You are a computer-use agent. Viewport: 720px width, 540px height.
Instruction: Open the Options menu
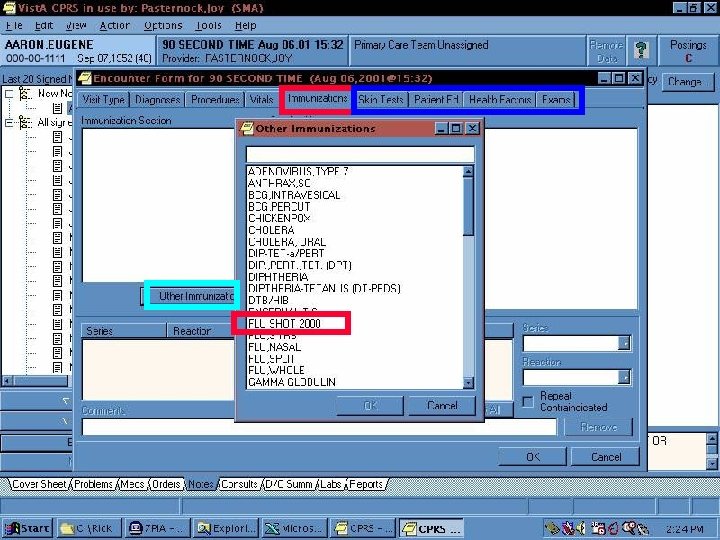(x=163, y=26)
